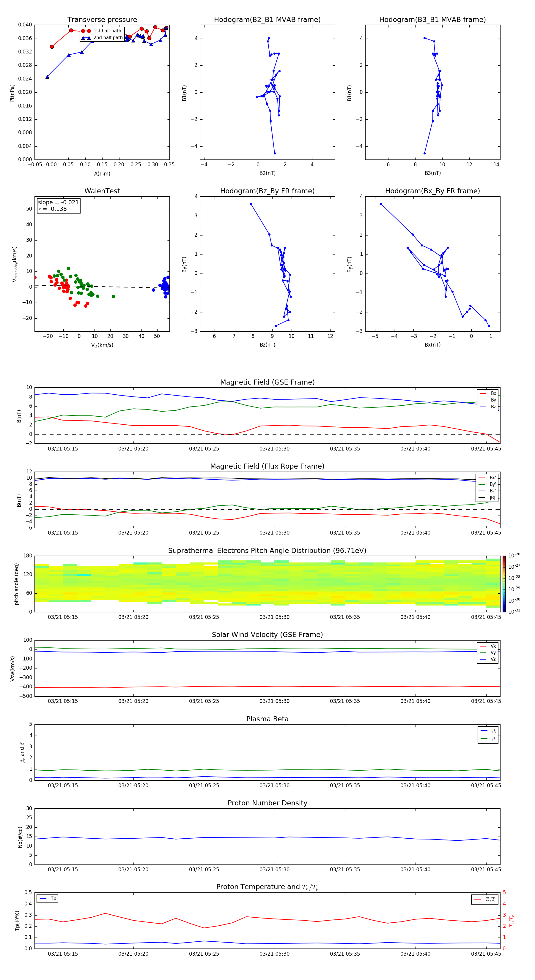Select the βp legend entry in Plasma Beta
535x980 pixels.
[x=488, y=731]
